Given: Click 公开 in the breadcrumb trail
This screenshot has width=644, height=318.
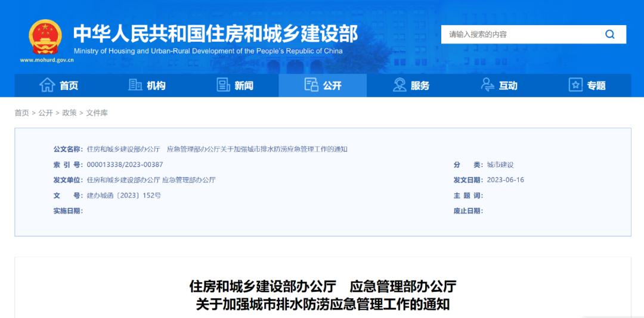Looking at the screenshot, I should pyautogui.click(x=45, y=113).
